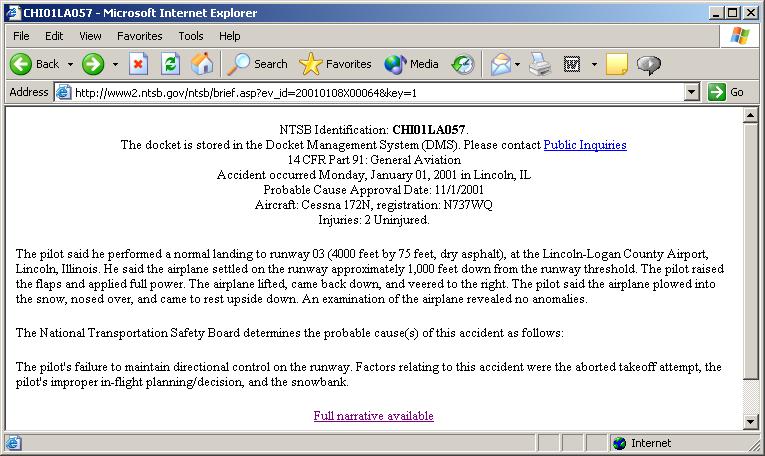Click the Internet zone globe in status bar

pos(620,443)
